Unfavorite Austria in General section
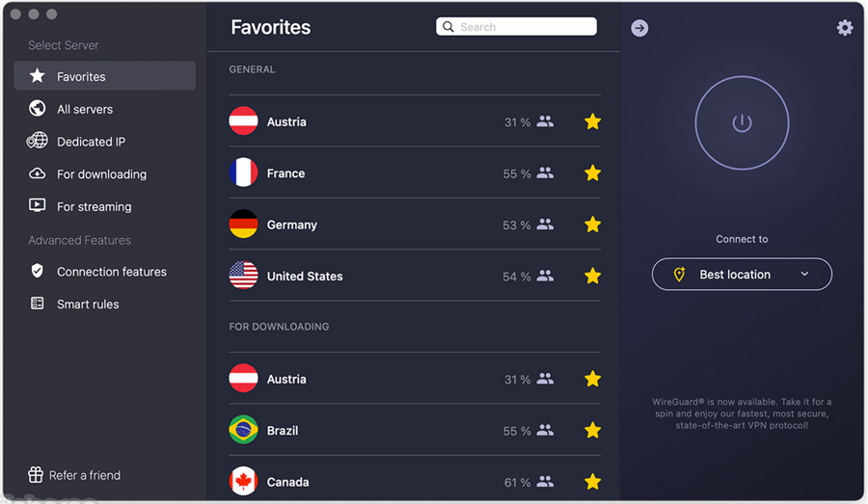This screenshot has height=504, width=868. click(x=592, y=121)
